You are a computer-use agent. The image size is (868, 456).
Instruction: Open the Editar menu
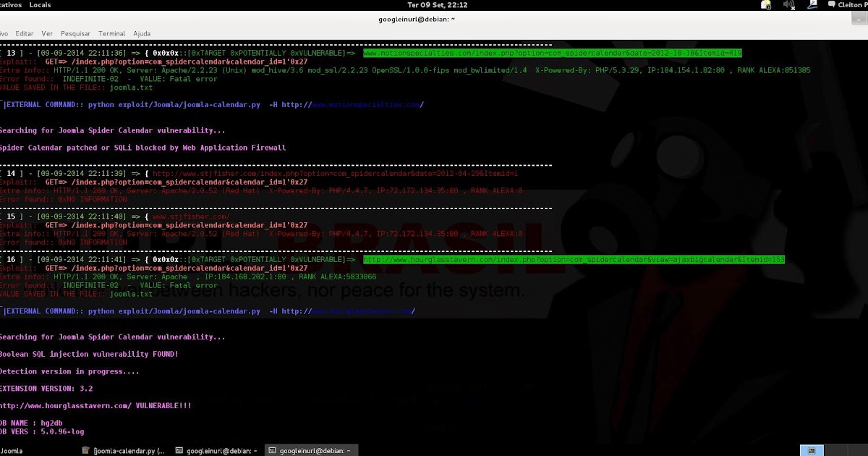[24, 33]
